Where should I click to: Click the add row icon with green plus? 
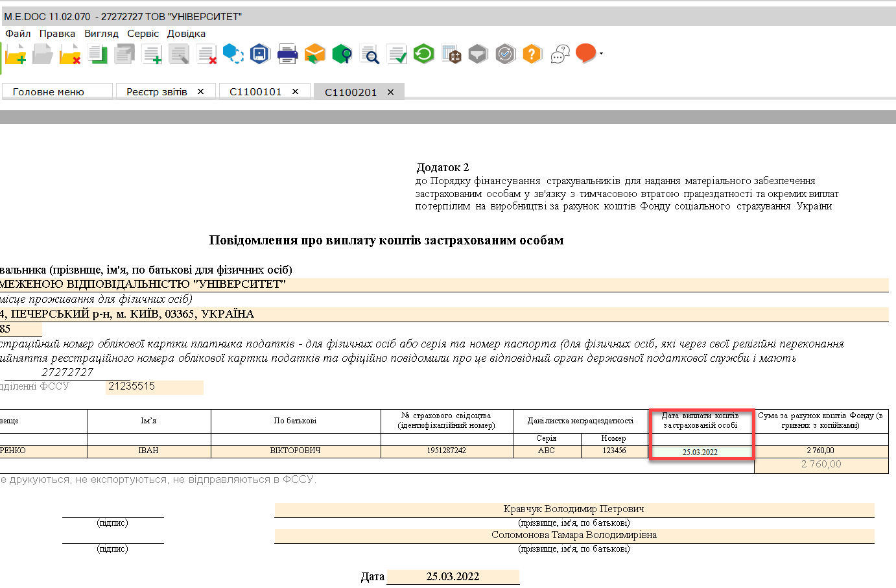coord(152,54)
